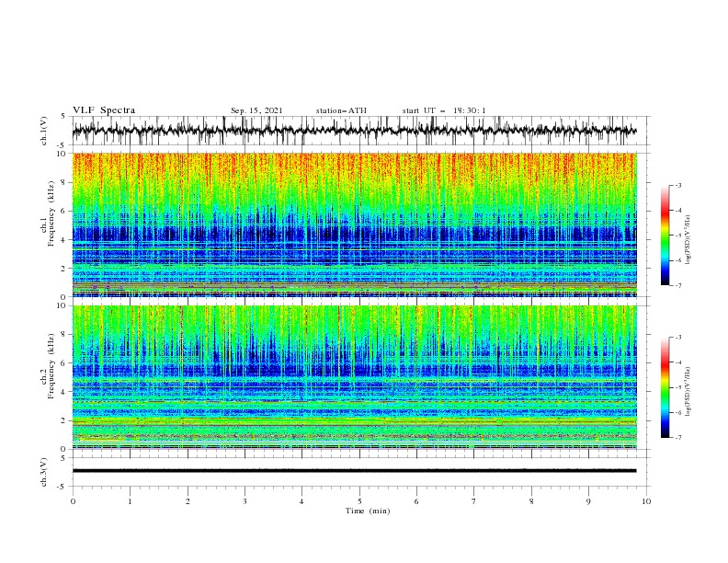
Task: Click the ch.3(V) flat waveform trace
Action: [x=355, y=471]
